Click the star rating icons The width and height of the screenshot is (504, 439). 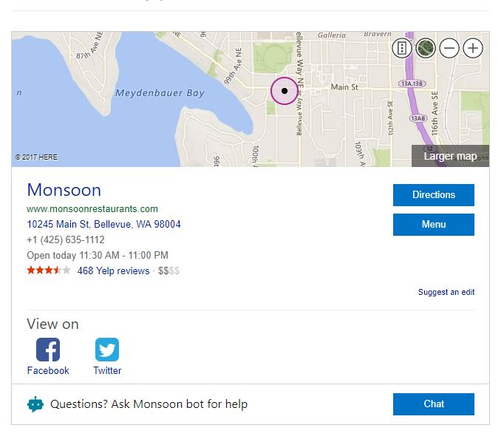(x=49, y=270)
